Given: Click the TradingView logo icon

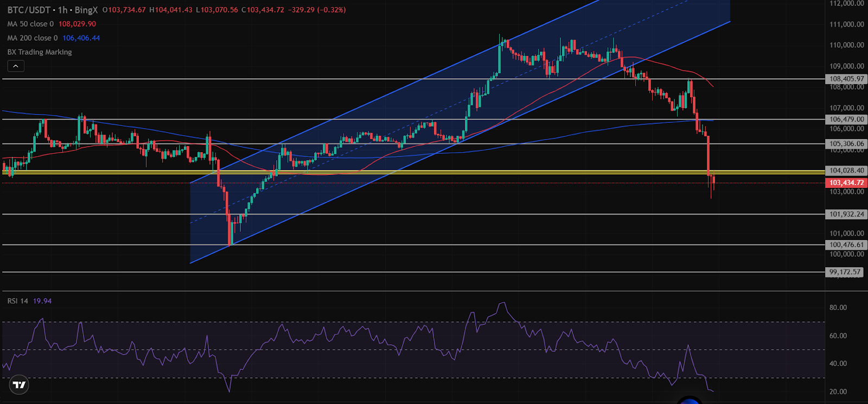Looking at the screenshot, I should pyautogui.click(x=20, y=385).
